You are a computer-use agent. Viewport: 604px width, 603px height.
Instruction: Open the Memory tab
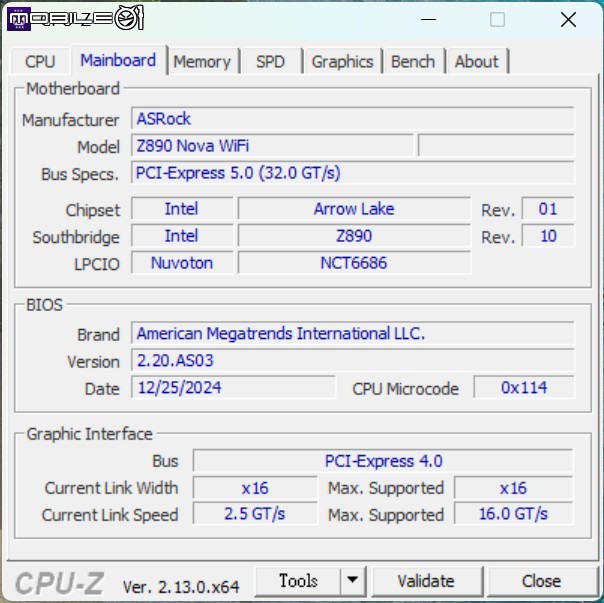point(202,62)
